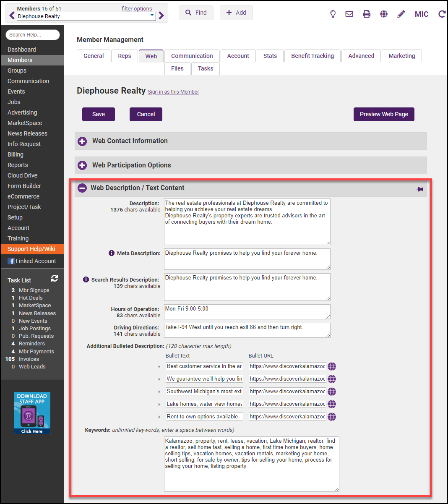Screen dimensions: 448x504
Task: Click the Save button
Action: (99, 114)
